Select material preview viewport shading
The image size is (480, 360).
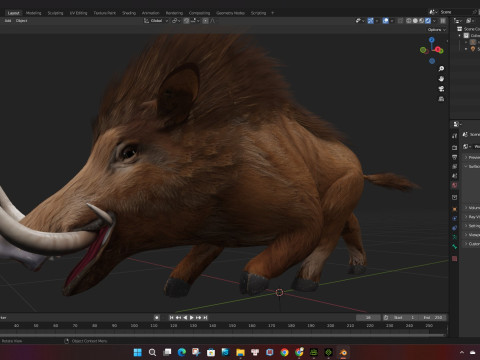click(422, 21)
